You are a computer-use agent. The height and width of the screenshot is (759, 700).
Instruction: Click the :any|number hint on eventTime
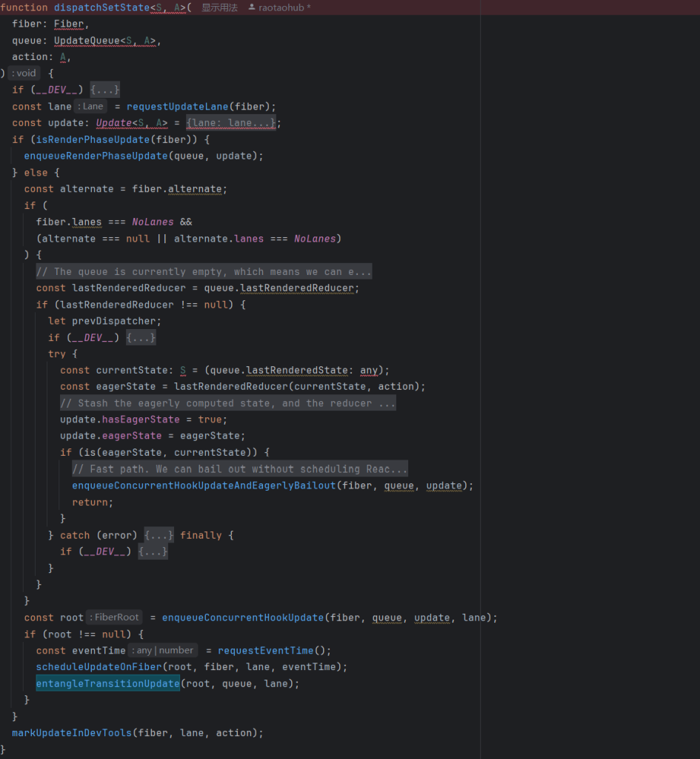coord(164,650)
